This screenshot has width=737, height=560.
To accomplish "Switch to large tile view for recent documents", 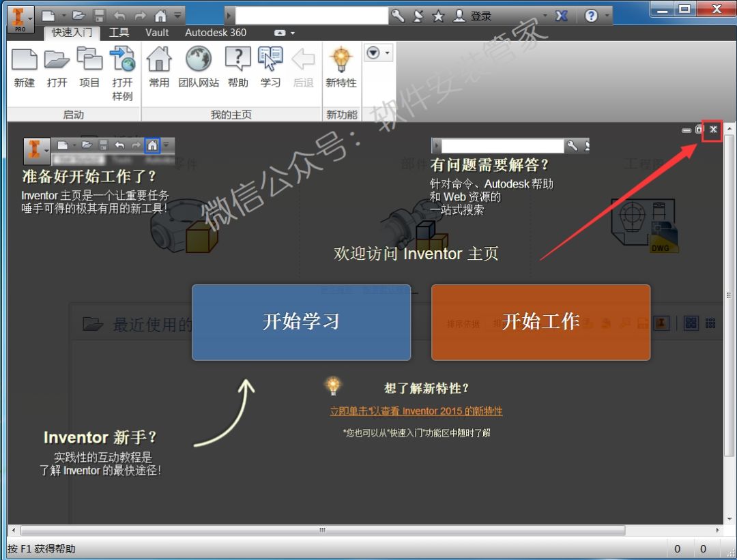I will coord(691,323).
